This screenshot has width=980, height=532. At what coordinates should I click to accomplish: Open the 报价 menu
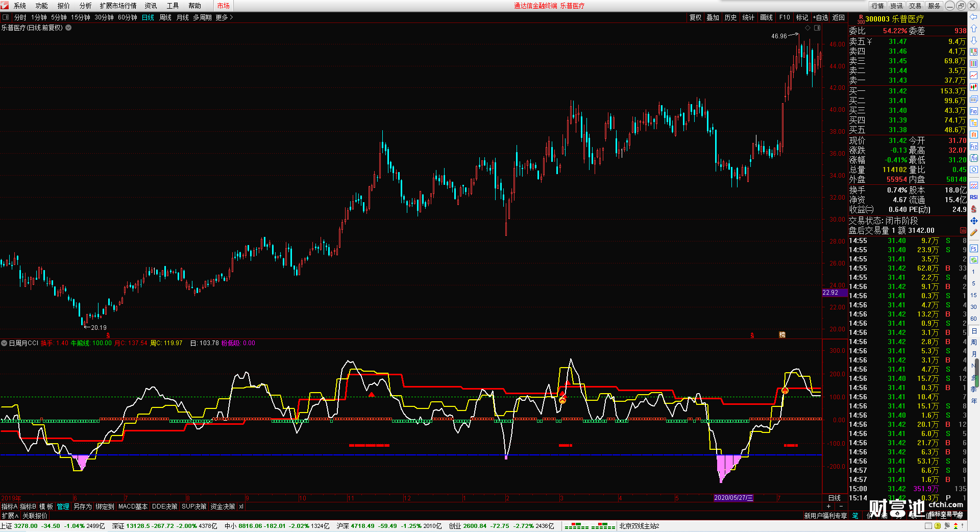pos(64,6)
